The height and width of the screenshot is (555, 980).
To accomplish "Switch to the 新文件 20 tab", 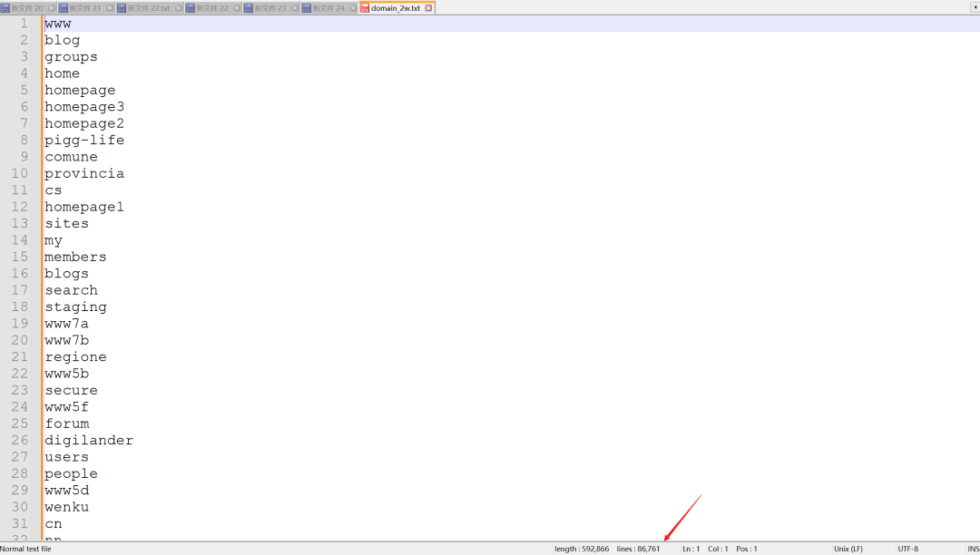I will pos(26,8).
